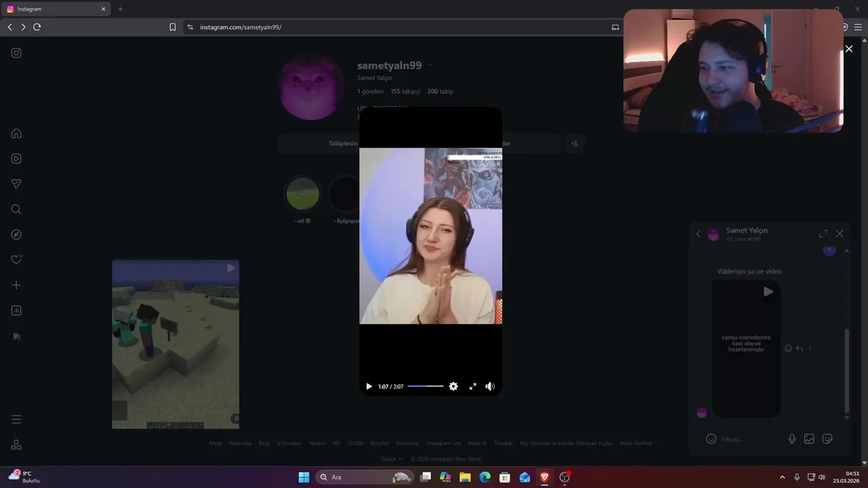The image size is (868, 488).
Task: Open the 200 takip following list
Action: (x=440, y=91)
